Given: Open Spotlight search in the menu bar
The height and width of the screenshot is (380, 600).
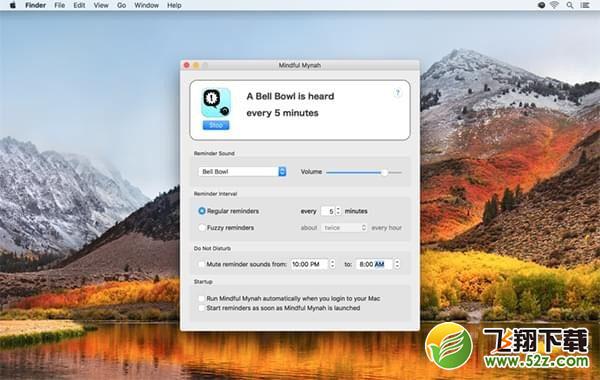Looking at the screenshot, I should click(x=570, y=5).
